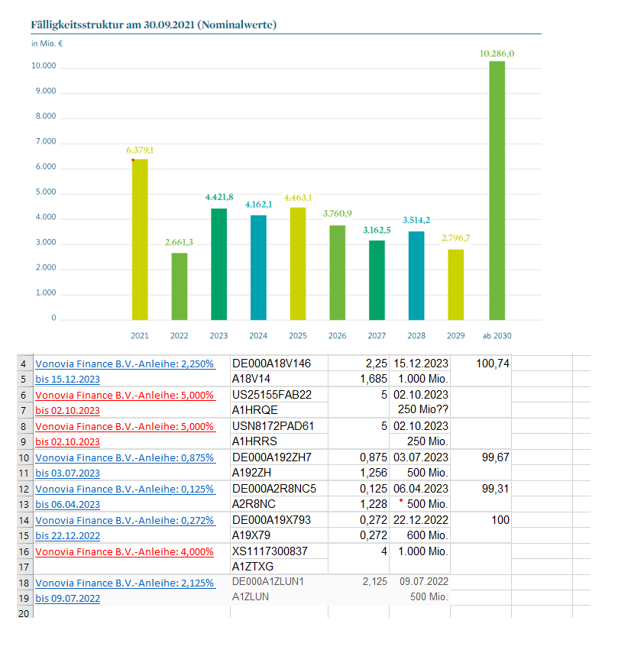Image resolution: width=644 pixels, height=656 pixels.
Task: Select price cell 100,74
Action: (481, 364)
